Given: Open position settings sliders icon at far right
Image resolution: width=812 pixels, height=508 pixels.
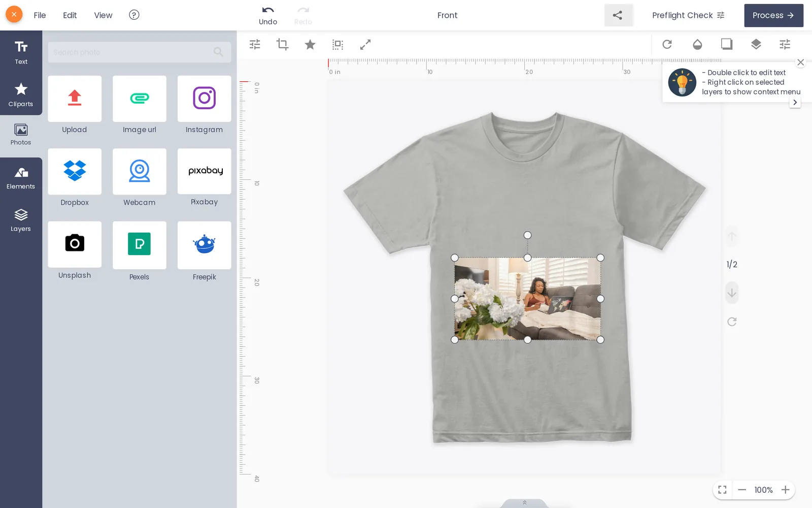Looking at the screenshot, I should (x=785, y=44).
